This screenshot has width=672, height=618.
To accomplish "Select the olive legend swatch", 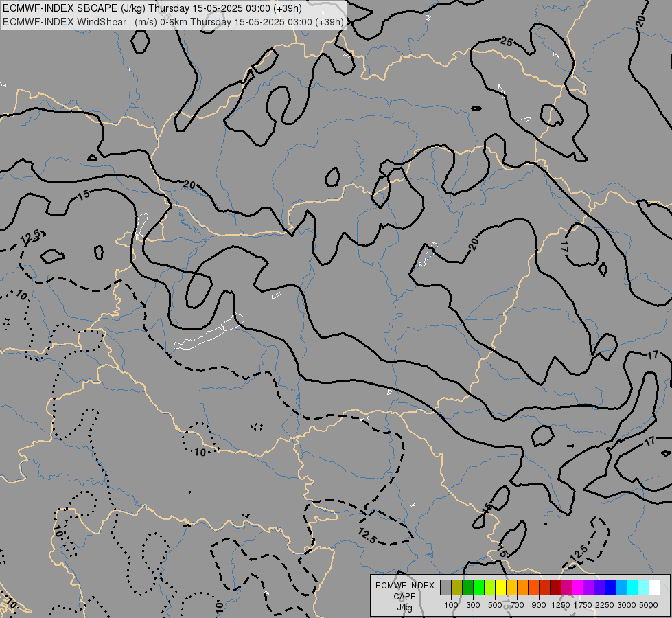I will point(457,587).
